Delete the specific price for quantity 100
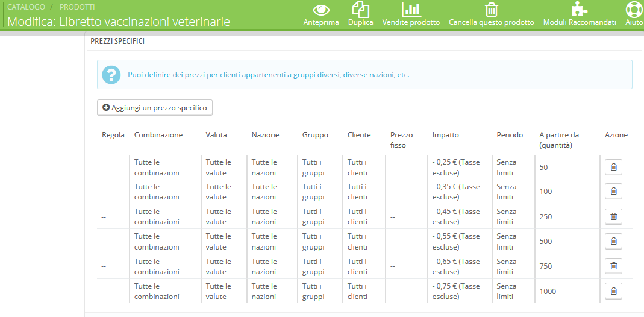 coord(614,192)
